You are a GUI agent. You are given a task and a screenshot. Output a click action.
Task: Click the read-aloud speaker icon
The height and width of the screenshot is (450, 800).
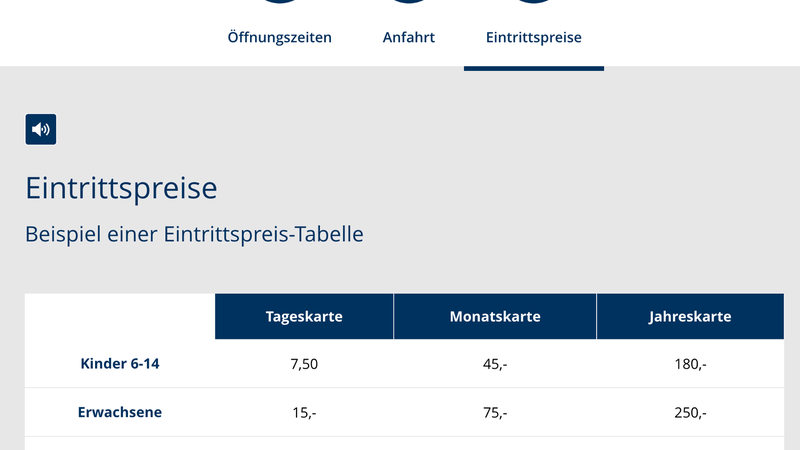(x=41, y=130)
